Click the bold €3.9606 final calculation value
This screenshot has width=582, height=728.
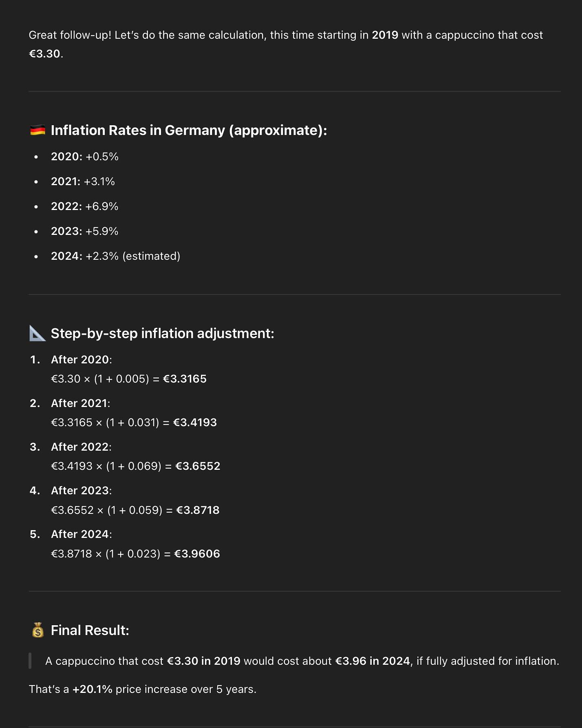pos(197,554)
